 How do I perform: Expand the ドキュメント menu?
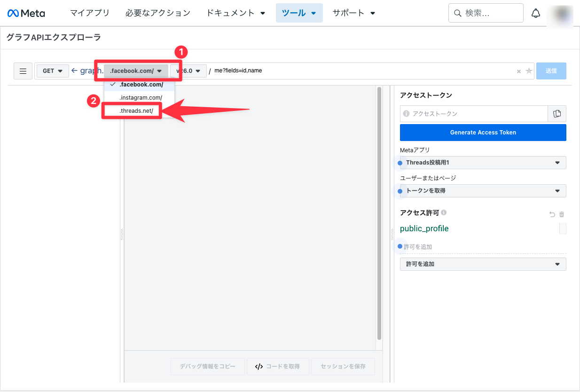click(x=235, y=13)
